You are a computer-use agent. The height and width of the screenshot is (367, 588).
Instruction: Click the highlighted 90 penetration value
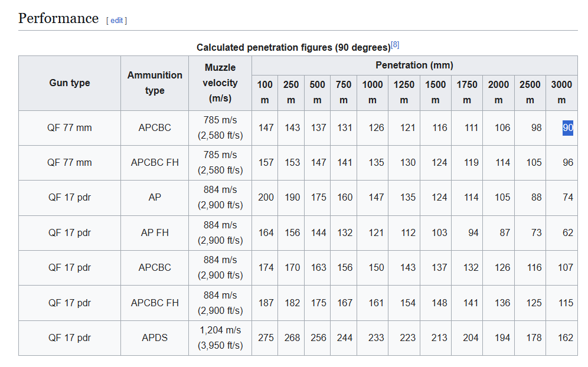coord(567,127)
